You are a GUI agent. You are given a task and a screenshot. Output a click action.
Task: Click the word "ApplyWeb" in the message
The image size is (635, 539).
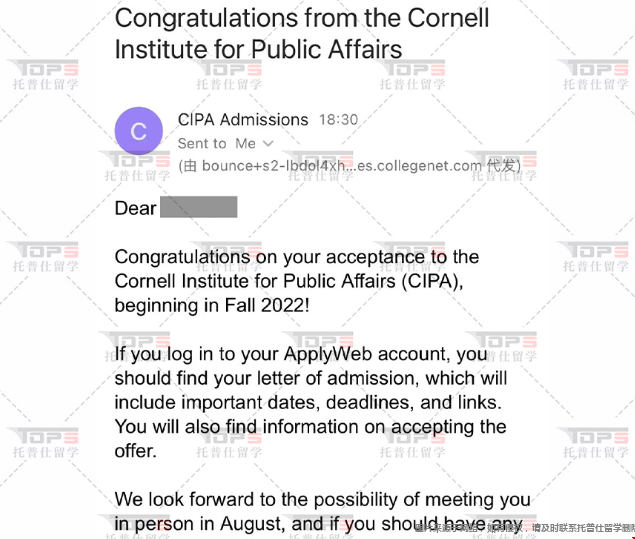click(328, 354)
